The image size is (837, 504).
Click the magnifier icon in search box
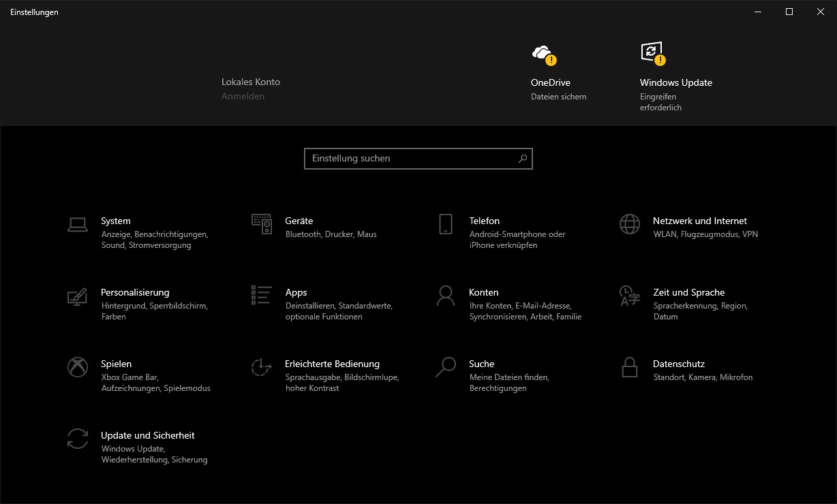523,158
